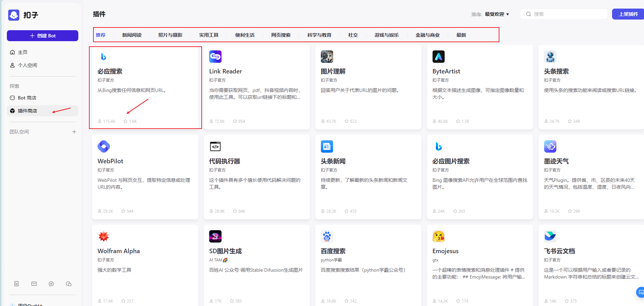The width and height of the screenshot is (644, 306).
Task: Switch to the 最新 tab
Action: point(461,35)
